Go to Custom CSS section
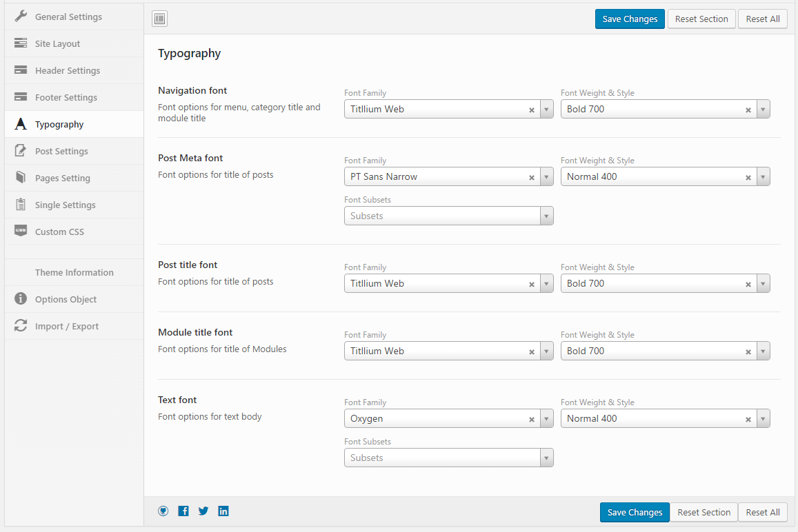 59,232
